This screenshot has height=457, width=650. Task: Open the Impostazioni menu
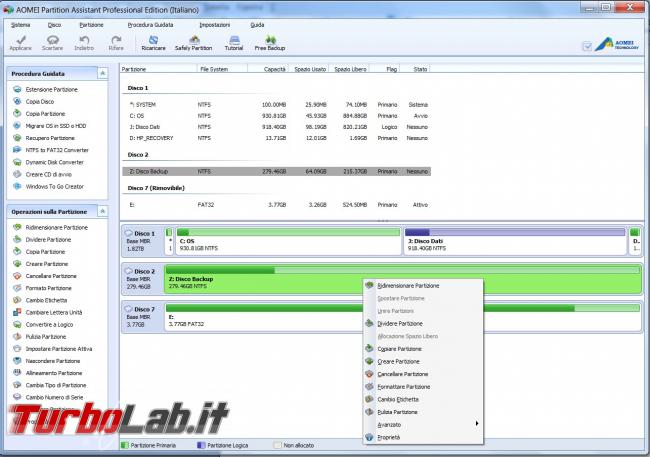pyautogui.click(x=215, y=25)
